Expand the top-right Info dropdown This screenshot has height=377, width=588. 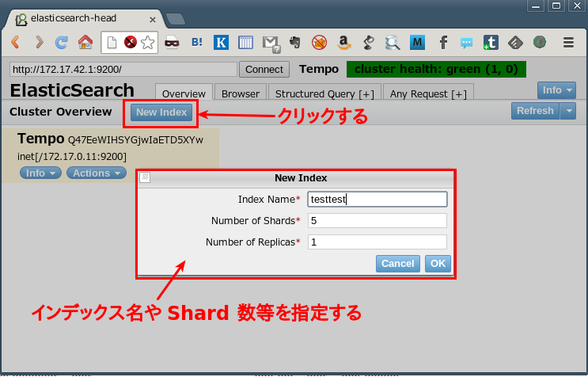[x=556, y=90]
